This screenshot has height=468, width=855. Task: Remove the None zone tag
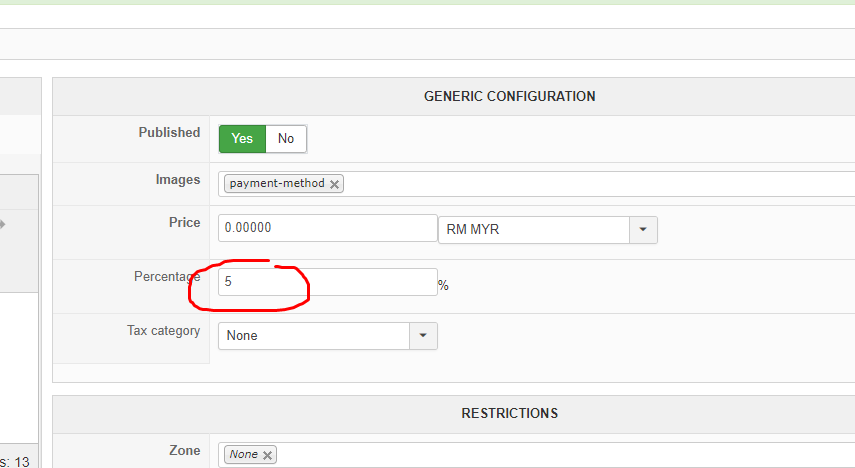[267, 455]
